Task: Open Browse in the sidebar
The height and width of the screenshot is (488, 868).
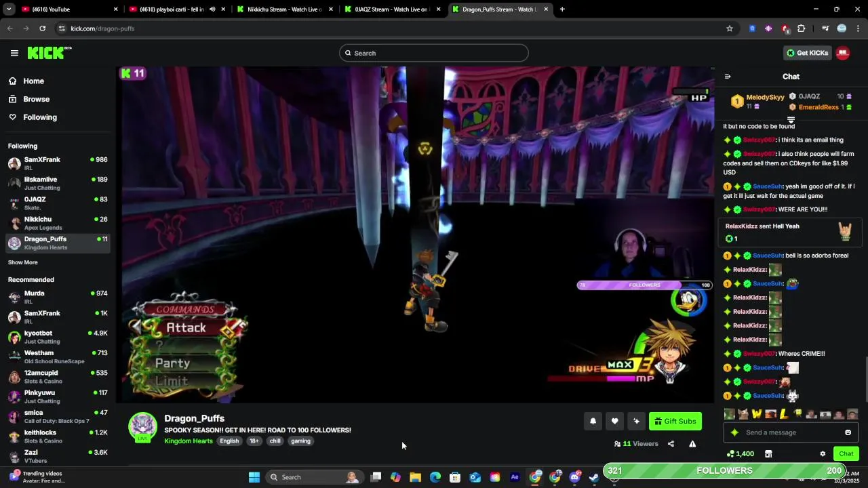Action: coord(36,99)
